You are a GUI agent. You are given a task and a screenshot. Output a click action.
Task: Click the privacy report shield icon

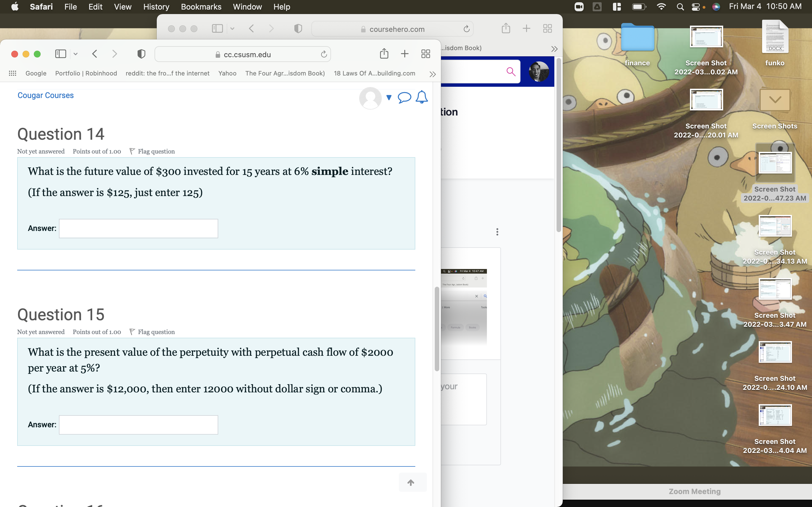(x=141, y=54)
